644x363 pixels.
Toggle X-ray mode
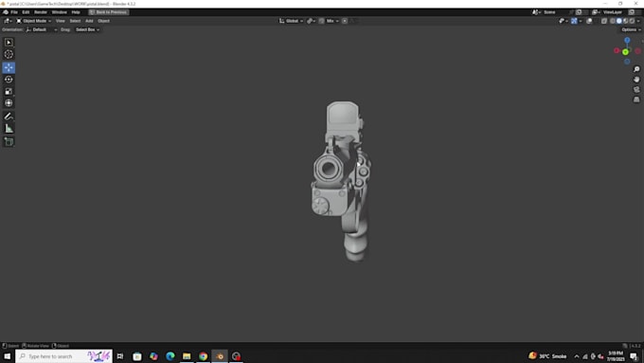coord(604,21)
